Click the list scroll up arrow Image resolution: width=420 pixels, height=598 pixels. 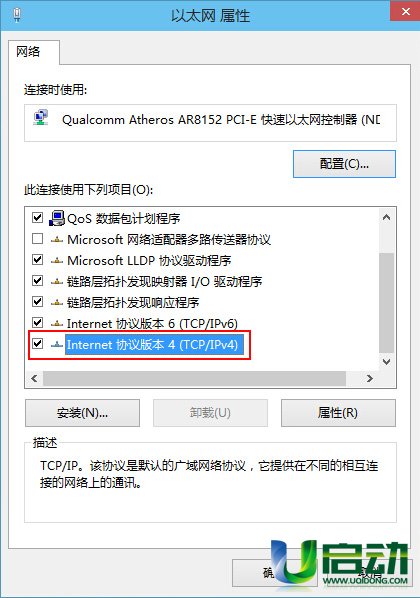coord(386,217)
